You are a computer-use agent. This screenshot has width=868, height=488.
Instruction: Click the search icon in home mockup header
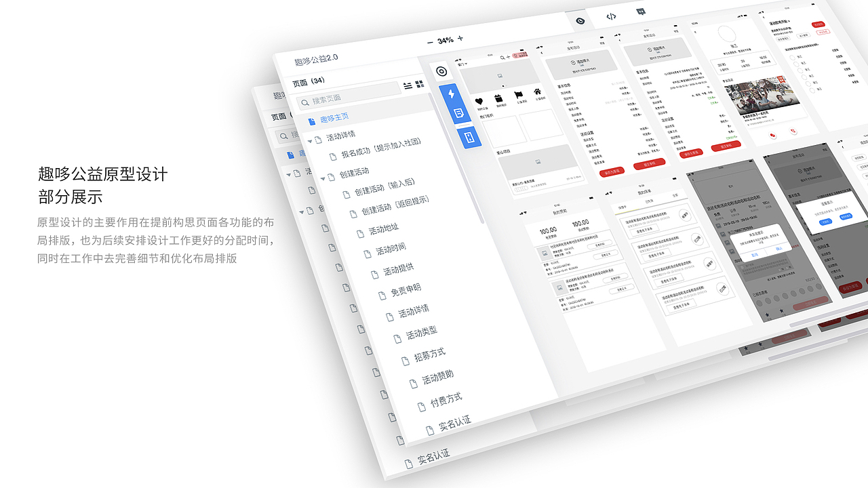coord(502,58)
